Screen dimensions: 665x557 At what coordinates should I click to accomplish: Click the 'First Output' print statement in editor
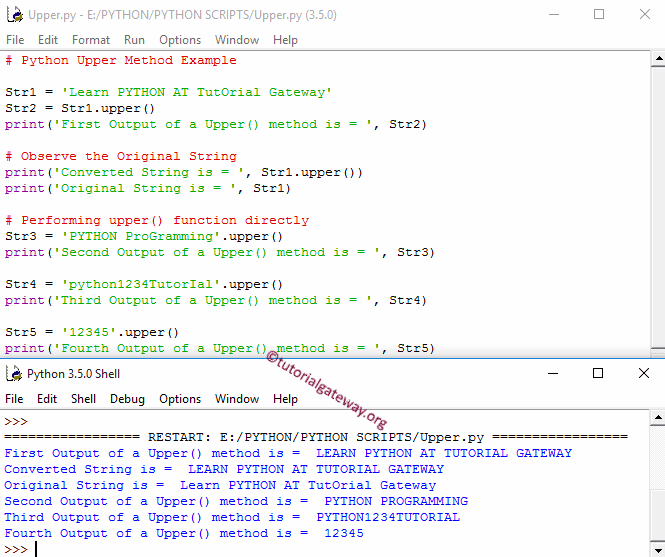[216, 124]
